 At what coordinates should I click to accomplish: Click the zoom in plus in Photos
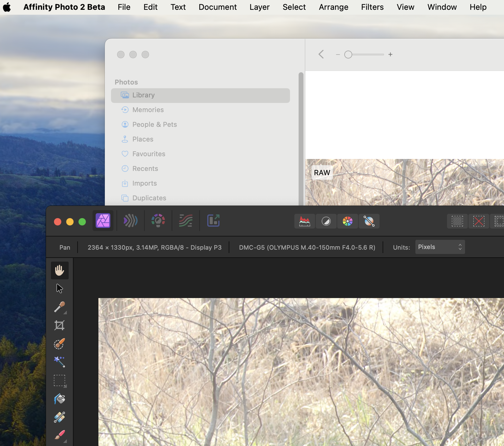tap(390, 55)
